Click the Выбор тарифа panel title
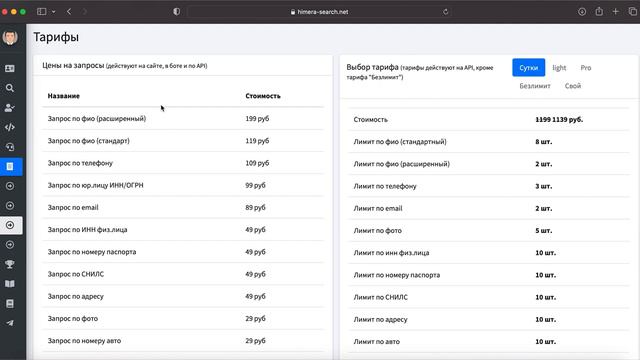Image resolution: width=640 pixels, height=360 pixels. (372, 67)
